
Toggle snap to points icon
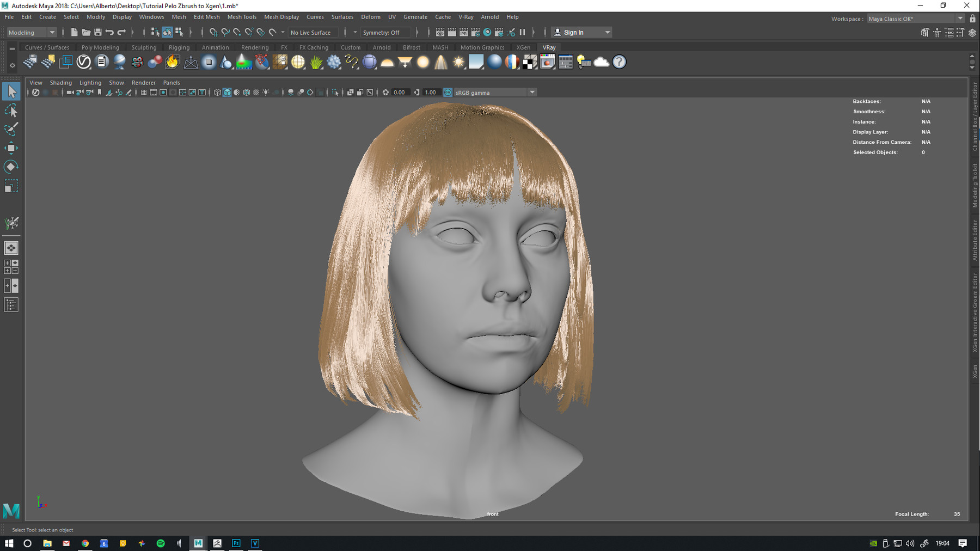click(x=237, y=33)
